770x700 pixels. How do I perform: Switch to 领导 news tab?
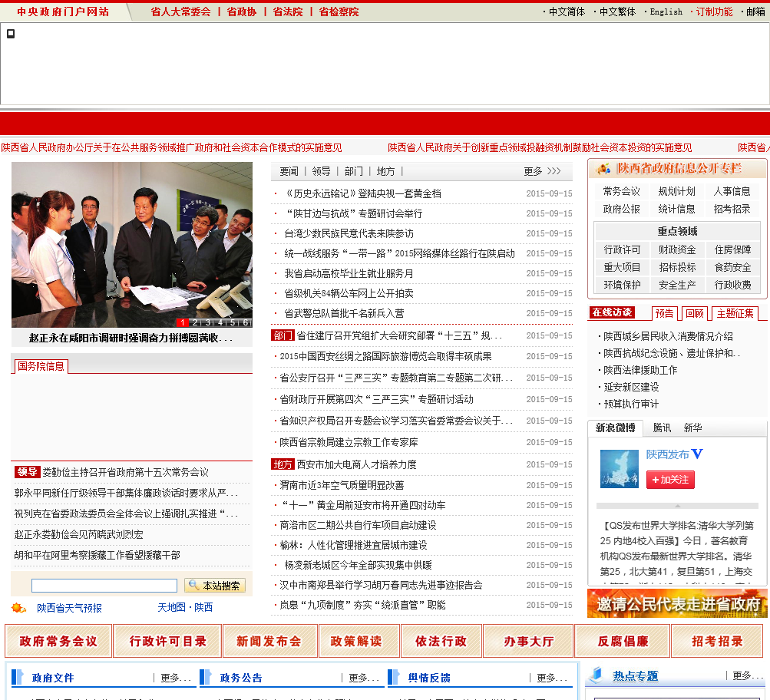click(x=321, y=171)
